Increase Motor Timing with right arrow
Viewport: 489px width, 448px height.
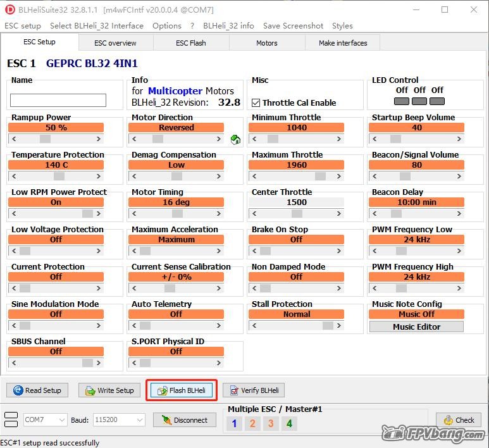tap(219, 214)
